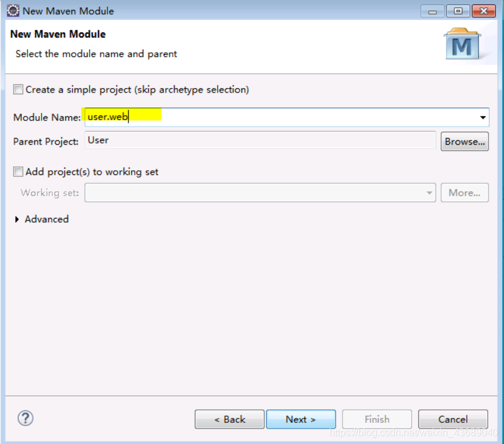The image size is (504, 444).
Task: Click the Eclipse icon in title bar
Action: pyautogui.click(x=13, y=11)
